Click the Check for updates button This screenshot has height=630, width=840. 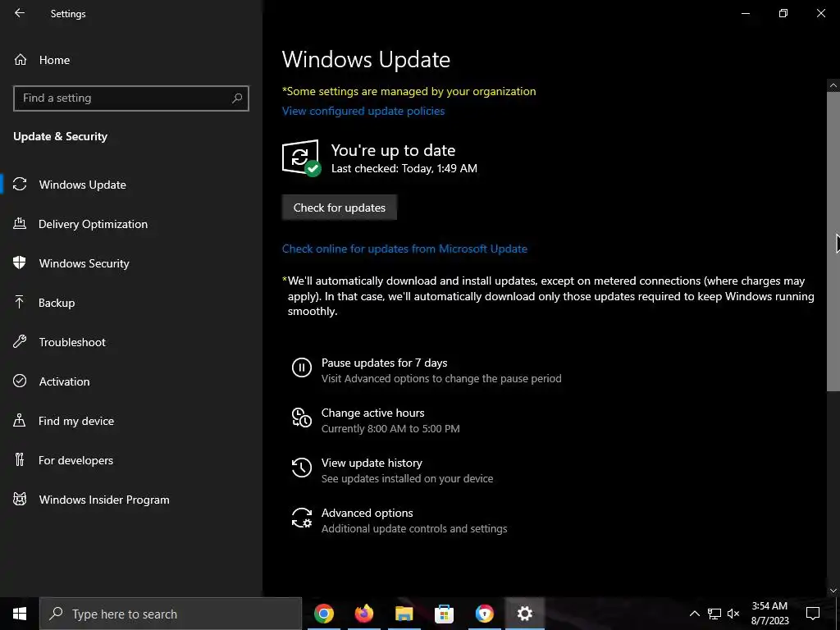coord(339,208)
